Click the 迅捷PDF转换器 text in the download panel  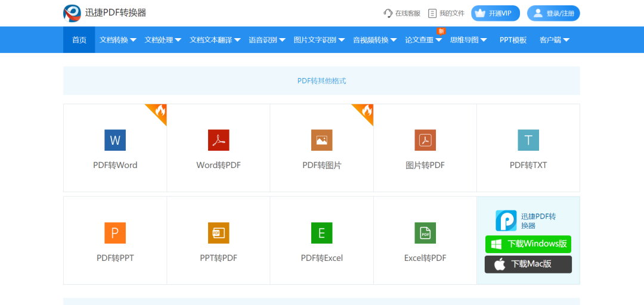[x=539, y=221]
